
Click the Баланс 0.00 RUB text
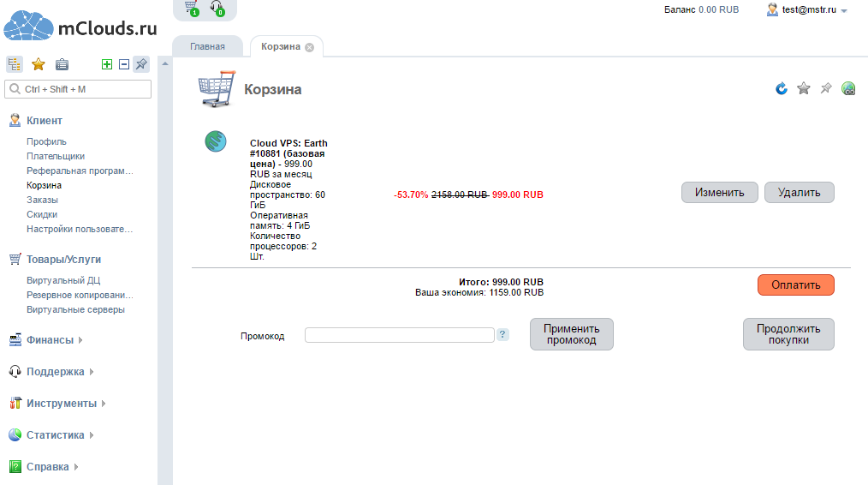[701, 9]
